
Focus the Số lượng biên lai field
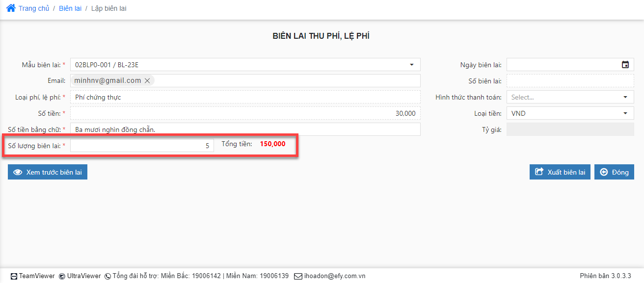pos(142,146)
